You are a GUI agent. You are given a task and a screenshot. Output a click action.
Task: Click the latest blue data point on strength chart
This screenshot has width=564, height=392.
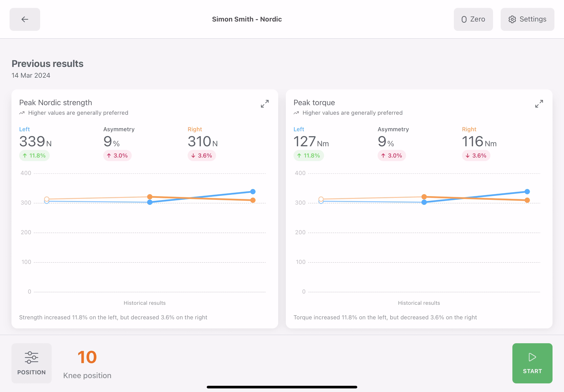(253, 191)
